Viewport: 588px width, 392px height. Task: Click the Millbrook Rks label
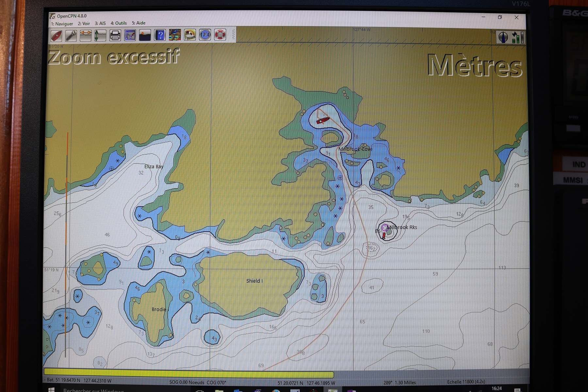pyautogui.click(x=402, y=227)
